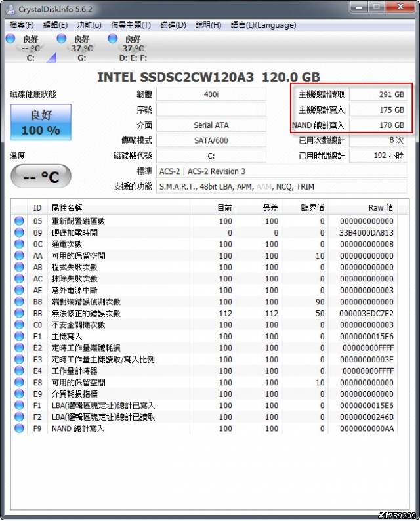Click the 良好 100 % health status button
Viewport: 420px width, 521px height.
pos(41,122)
